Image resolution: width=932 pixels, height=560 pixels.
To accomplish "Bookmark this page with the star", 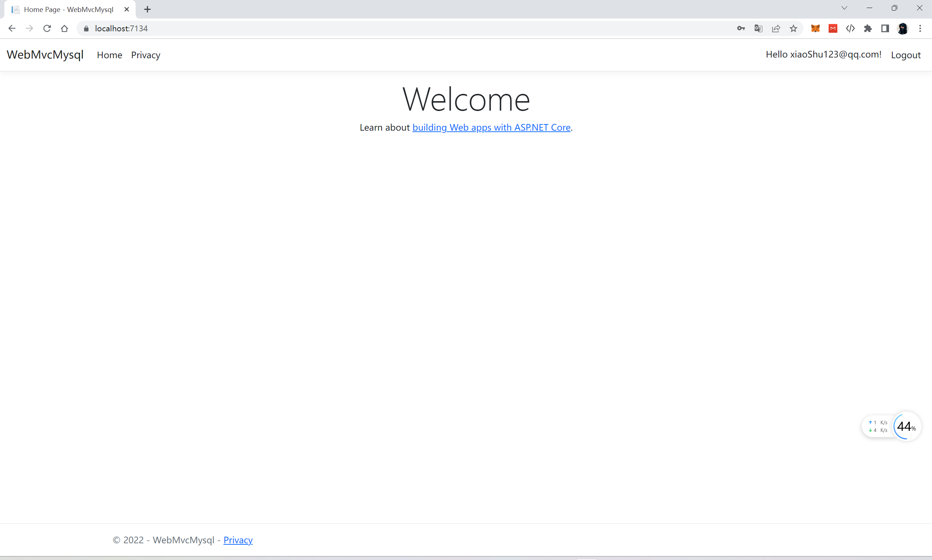I will pos(793,28).
